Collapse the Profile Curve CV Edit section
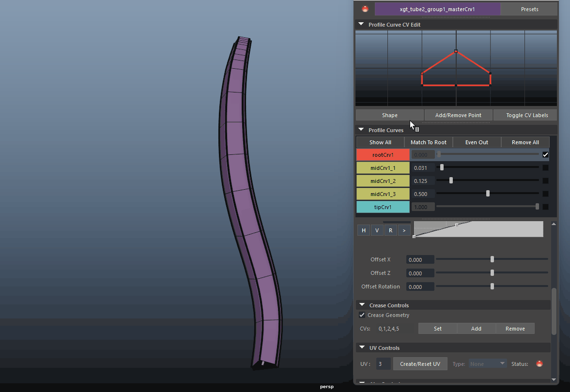Image resolution: width=570 pixels, height=392 pixels. click(361, 25)
